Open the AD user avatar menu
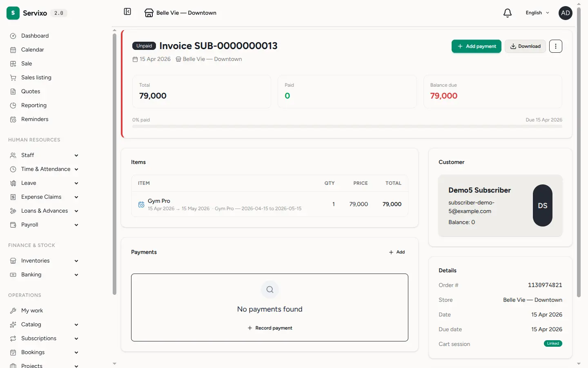This screenshot has height=368, width=588. tap(566, 13)
